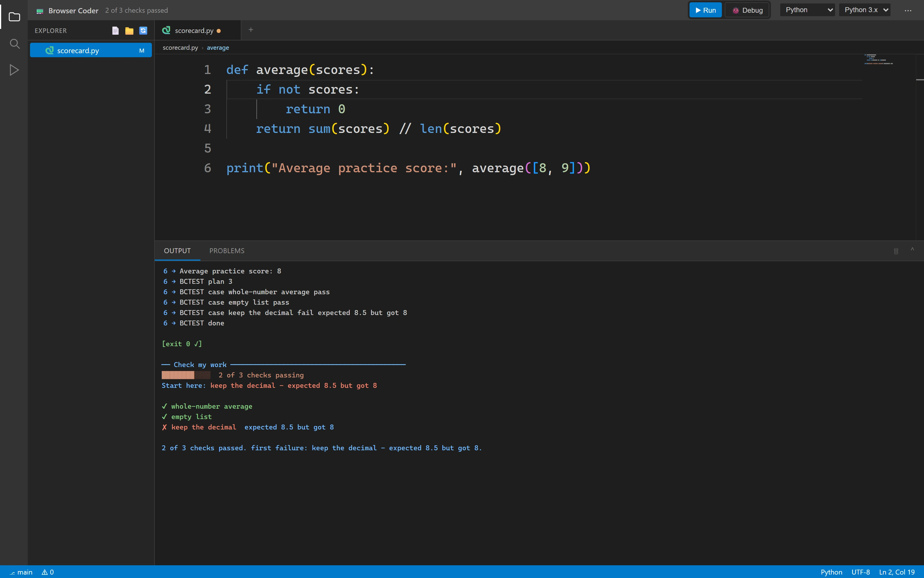Click the 'empty list' passed check line
The width and height of the screenshot is (924, 578).
[187, 417]
